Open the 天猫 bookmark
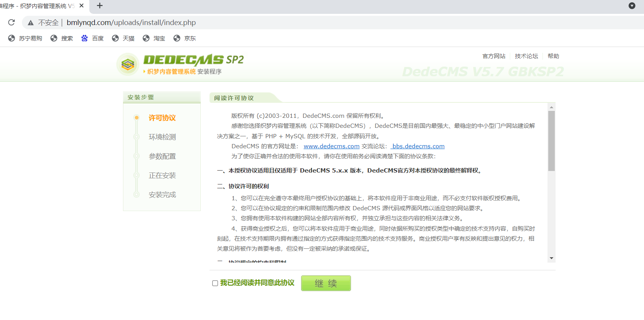The image size is (644, 320). point(123,38)
